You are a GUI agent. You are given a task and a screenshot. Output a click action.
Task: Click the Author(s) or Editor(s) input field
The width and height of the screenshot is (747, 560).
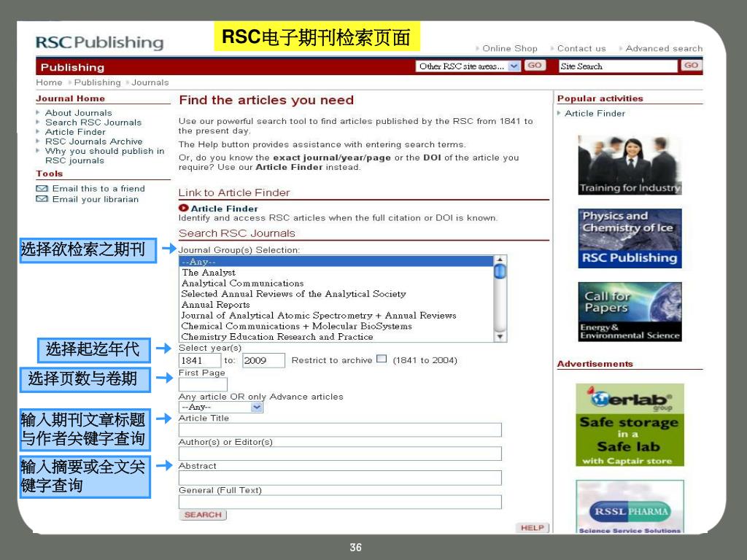pyautogui.click(x=340, y=454)
